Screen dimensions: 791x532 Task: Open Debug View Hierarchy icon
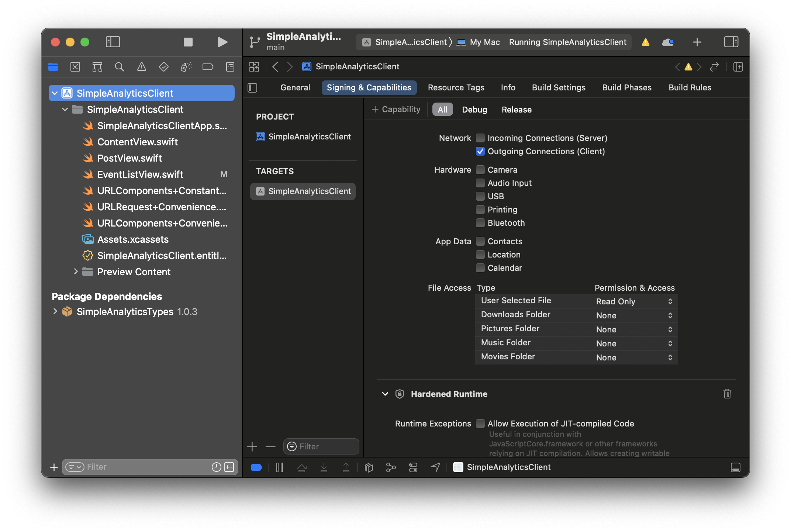click(x=369, y=467)
